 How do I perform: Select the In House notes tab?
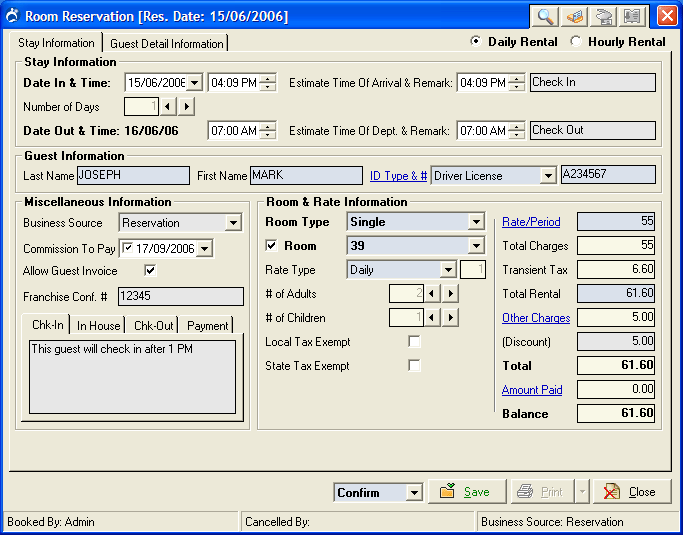coord(98,325)
